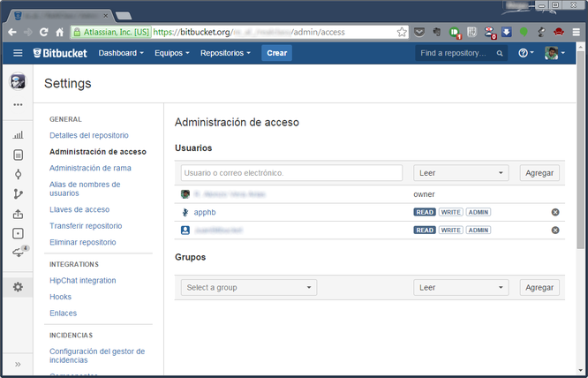Reload the page with refresh icon
Viewport: 588px width, 378px height.
click(x=44, y=33)
